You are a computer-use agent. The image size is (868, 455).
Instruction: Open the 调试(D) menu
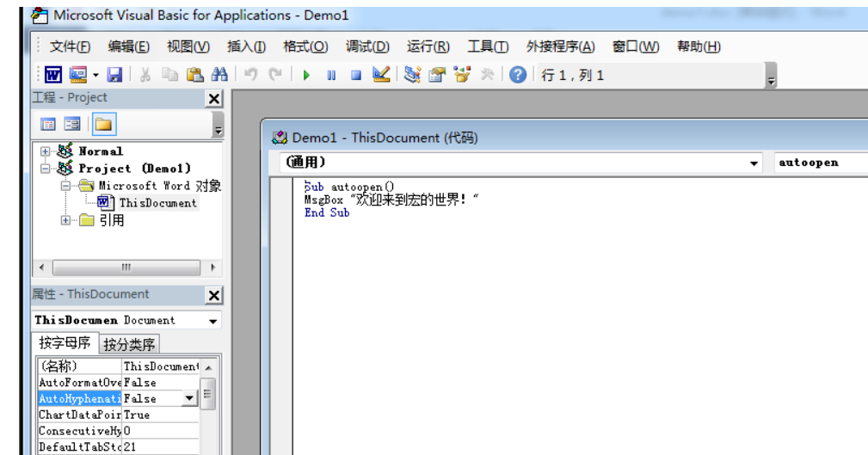[367, 46]
